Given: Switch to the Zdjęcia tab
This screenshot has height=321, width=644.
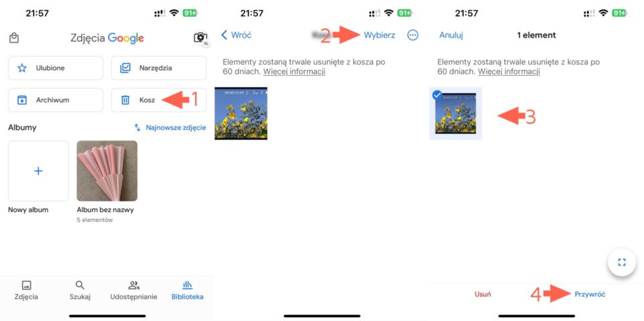Looking at the screenshot, I should (26, 291).
